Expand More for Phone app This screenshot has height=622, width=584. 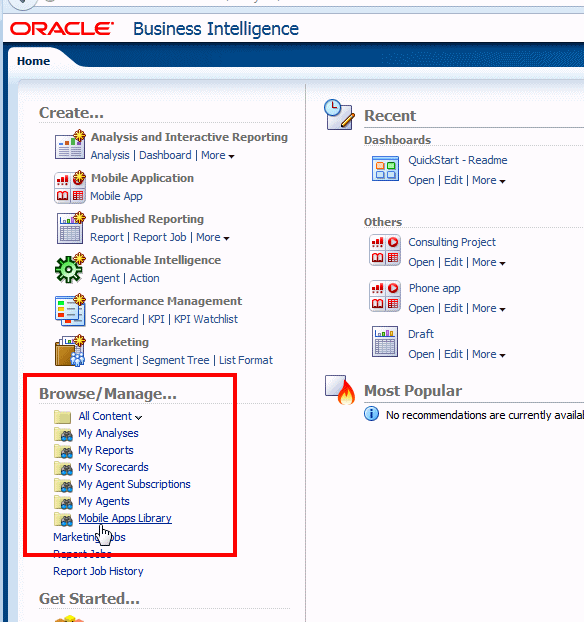point(488,308)
